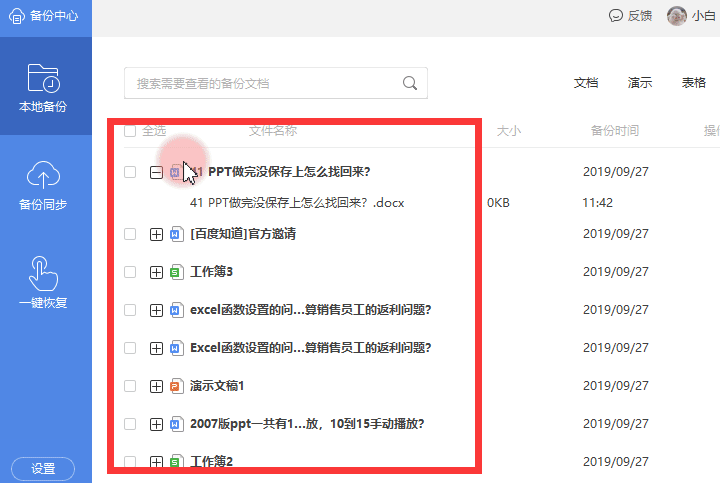
Task: Click the 小白 user avatar
Action: [x=676, y=16]
